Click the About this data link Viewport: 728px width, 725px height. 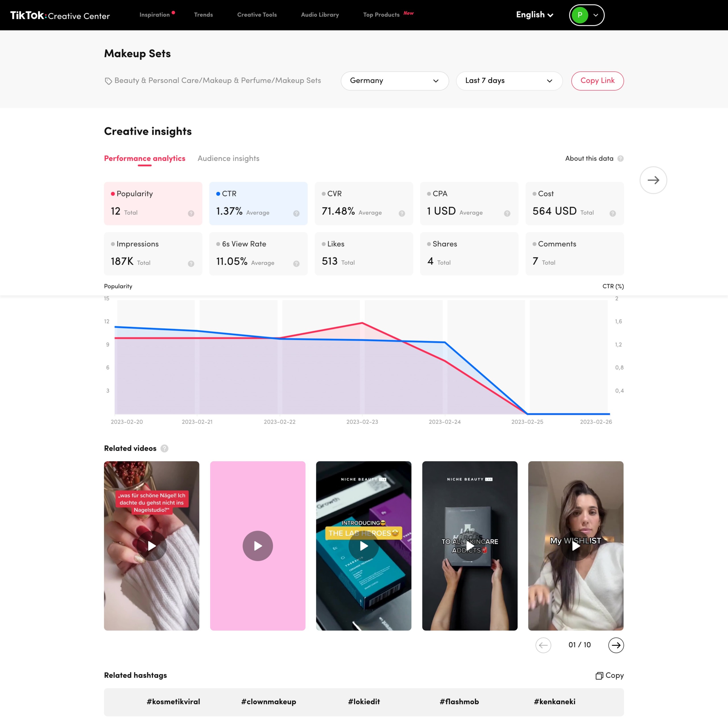[x=589, y=159]
